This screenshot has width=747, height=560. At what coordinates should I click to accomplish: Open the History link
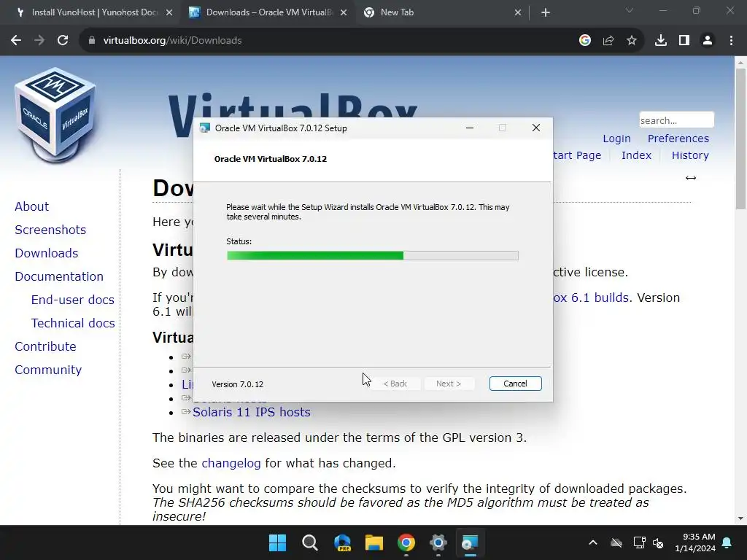pos(690,155)
